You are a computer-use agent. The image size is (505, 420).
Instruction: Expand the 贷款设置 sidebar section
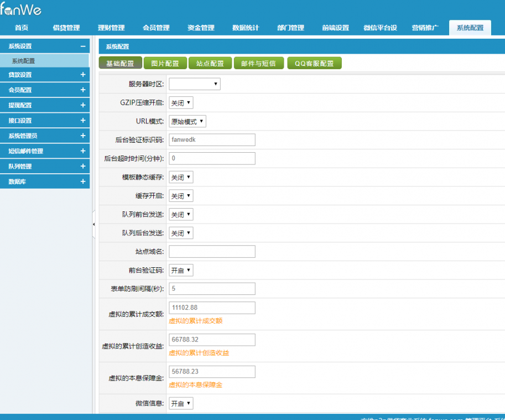click(82, 75)
